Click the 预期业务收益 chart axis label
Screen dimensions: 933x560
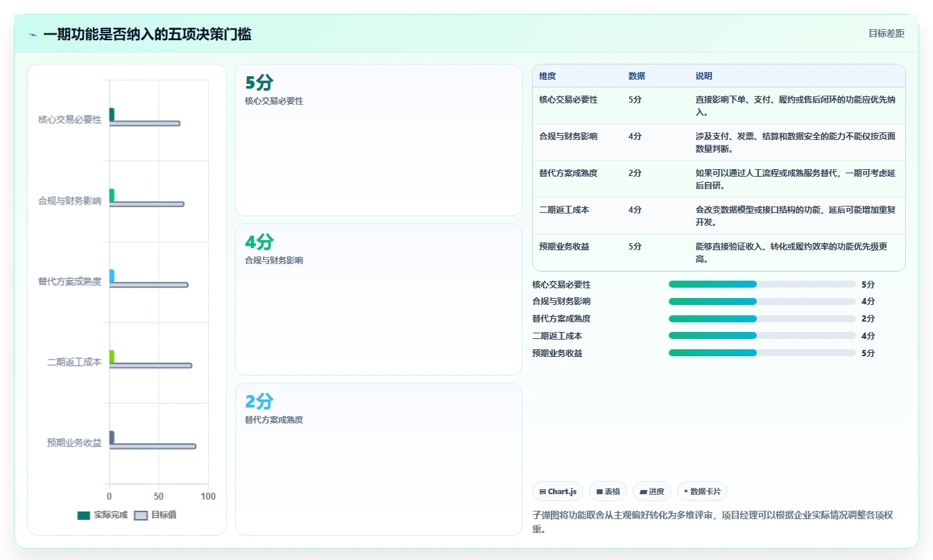(74, 443)
